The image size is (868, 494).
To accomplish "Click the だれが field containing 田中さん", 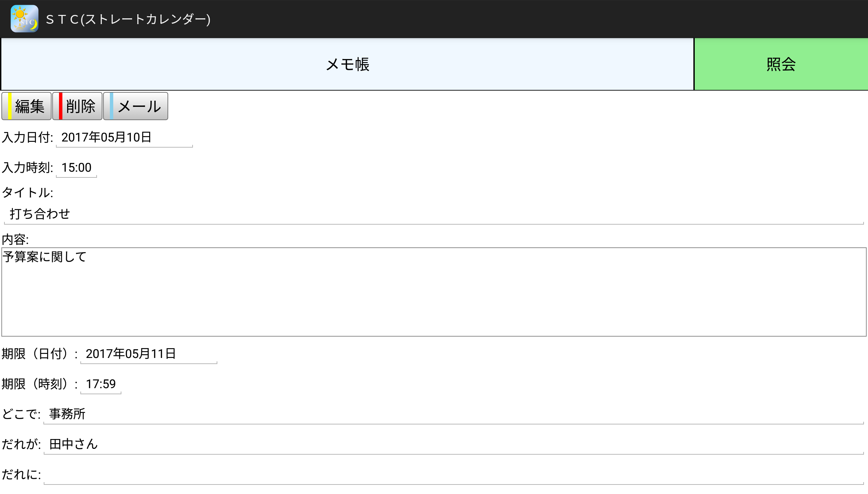I will 453,444.
